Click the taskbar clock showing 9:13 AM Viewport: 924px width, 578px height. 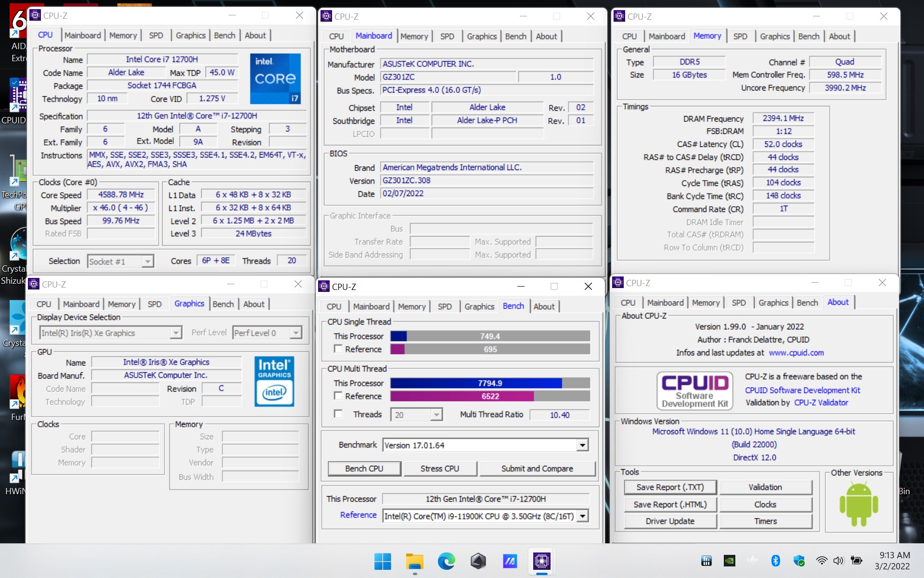894,561
